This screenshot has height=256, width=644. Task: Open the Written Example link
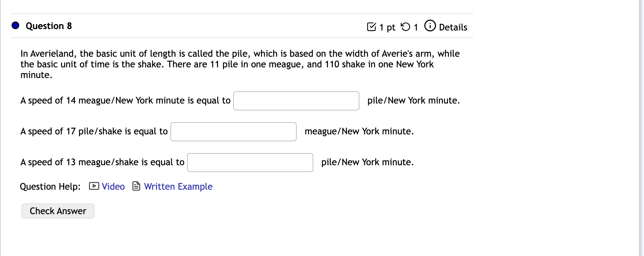(178, 186)
